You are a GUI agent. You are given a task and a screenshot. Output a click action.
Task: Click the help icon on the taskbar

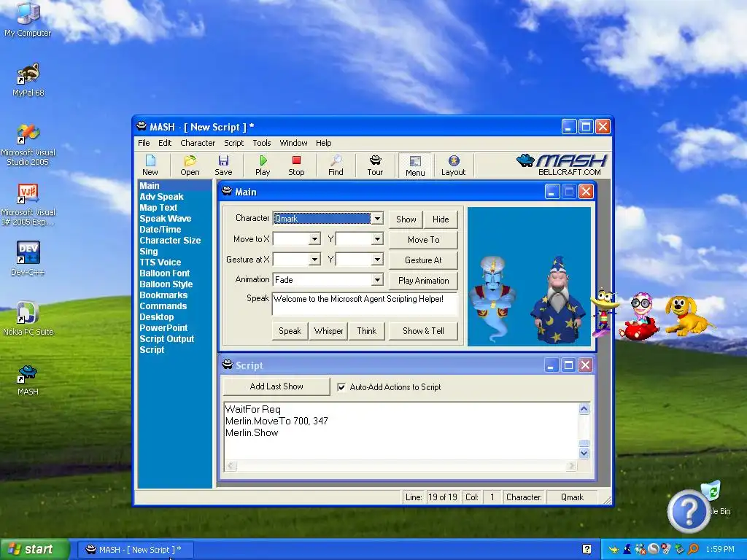587,549
